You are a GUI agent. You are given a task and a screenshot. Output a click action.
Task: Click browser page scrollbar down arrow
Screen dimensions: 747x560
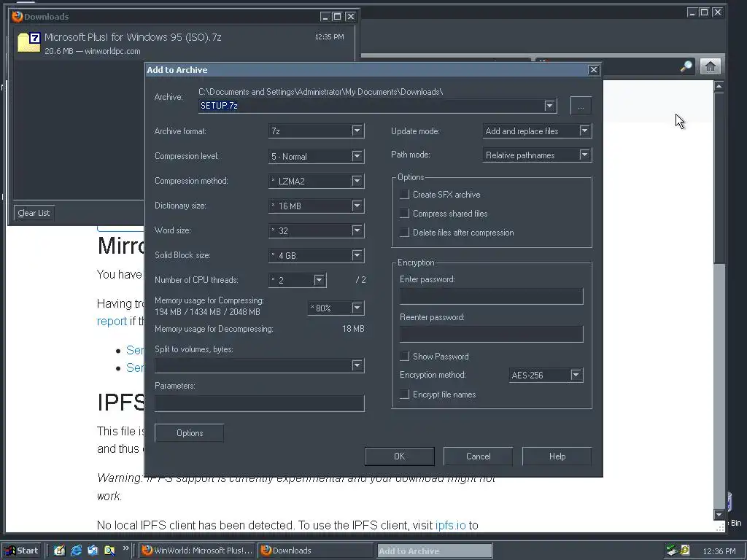coord(719,514)
